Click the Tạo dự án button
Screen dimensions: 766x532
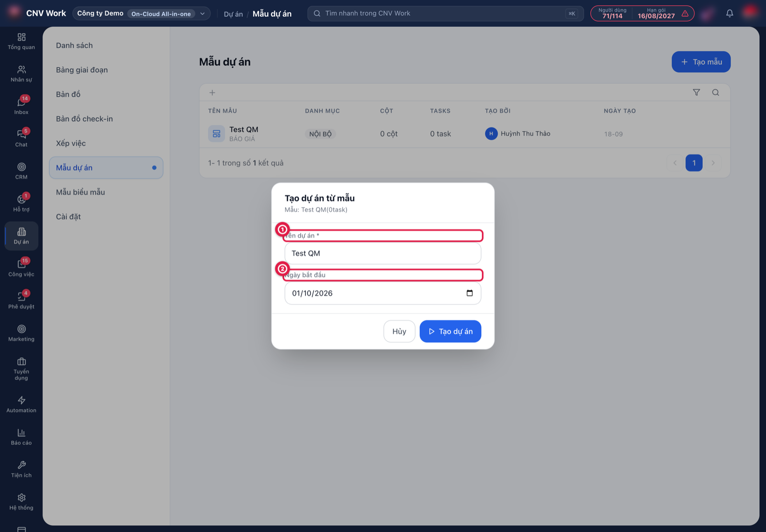(x=450, y=331)
